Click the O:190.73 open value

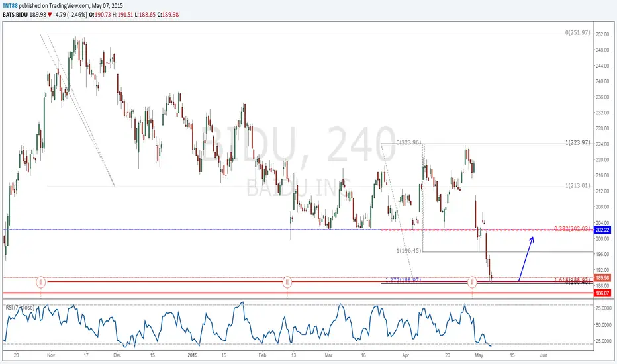click(99, 14)
